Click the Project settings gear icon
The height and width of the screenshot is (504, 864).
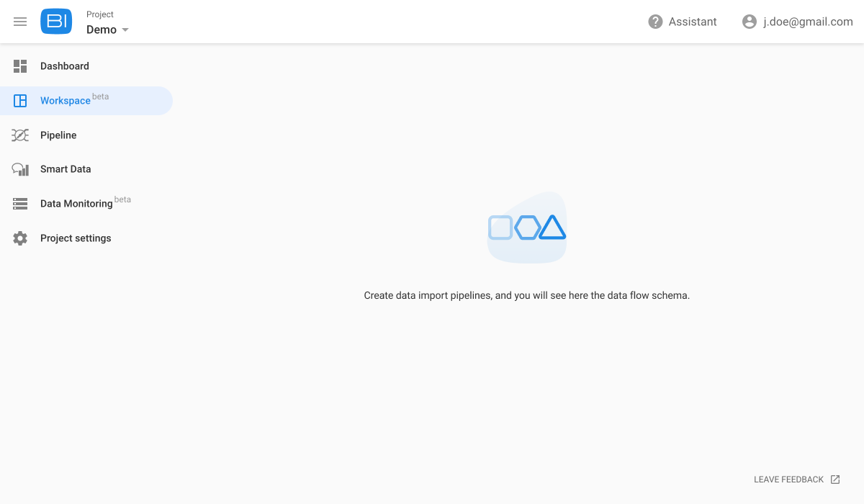pyautogui.click(x=20, y=238)
